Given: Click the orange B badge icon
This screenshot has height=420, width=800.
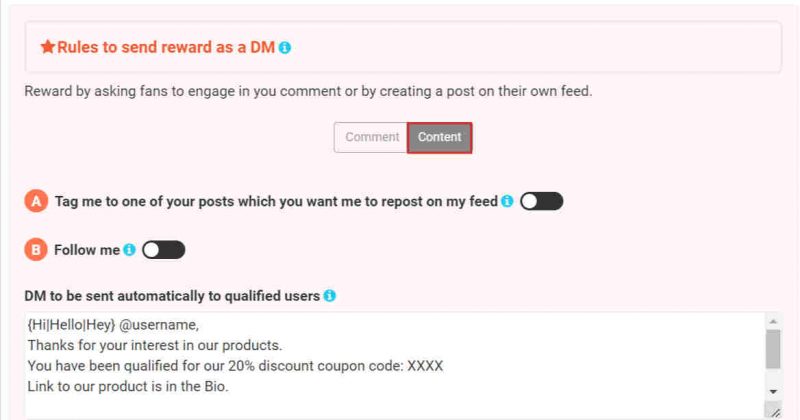Looking at the screenshot, I should point(36,250).
